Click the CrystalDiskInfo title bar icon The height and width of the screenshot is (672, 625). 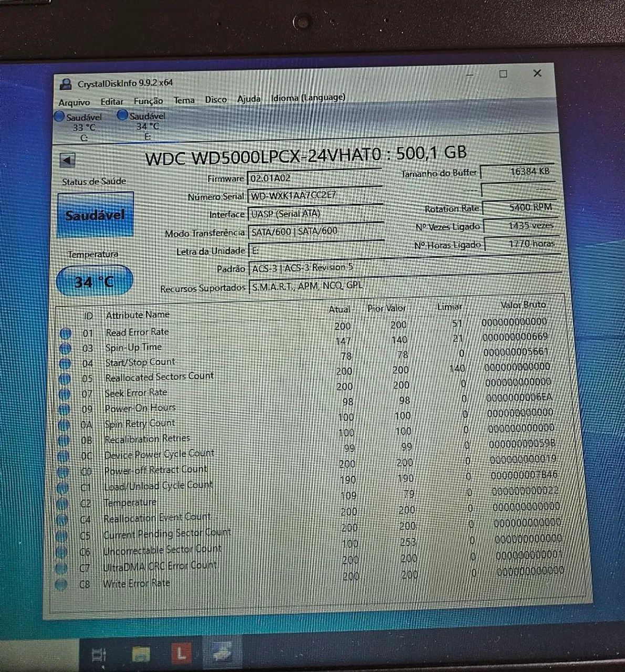click(x=66, y=83)
